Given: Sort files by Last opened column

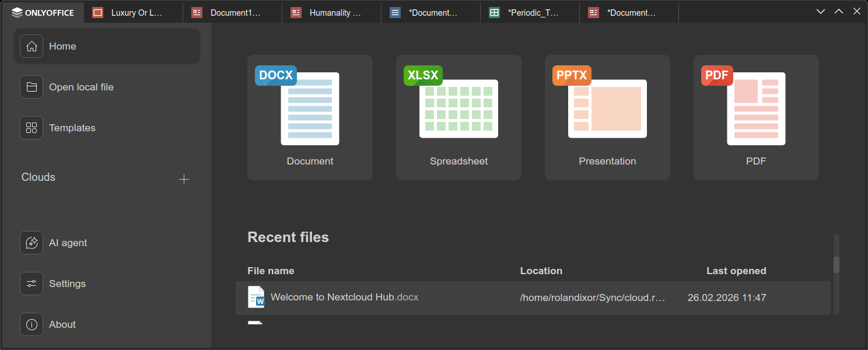Looking at the screenshot, I should point(736,271).
